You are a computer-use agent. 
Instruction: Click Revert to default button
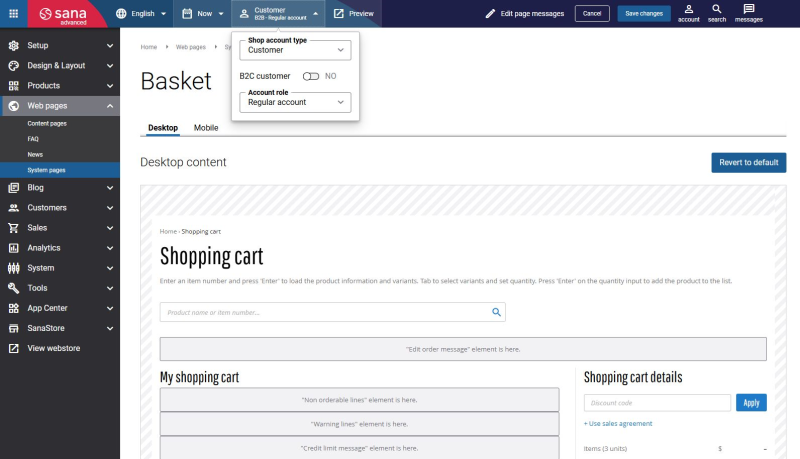(x=748, y=163)
